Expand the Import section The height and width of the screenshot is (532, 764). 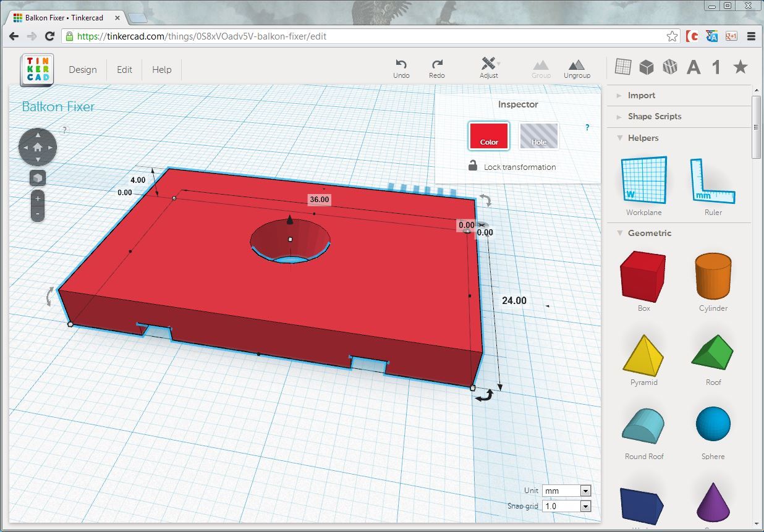tap(641, 95)
